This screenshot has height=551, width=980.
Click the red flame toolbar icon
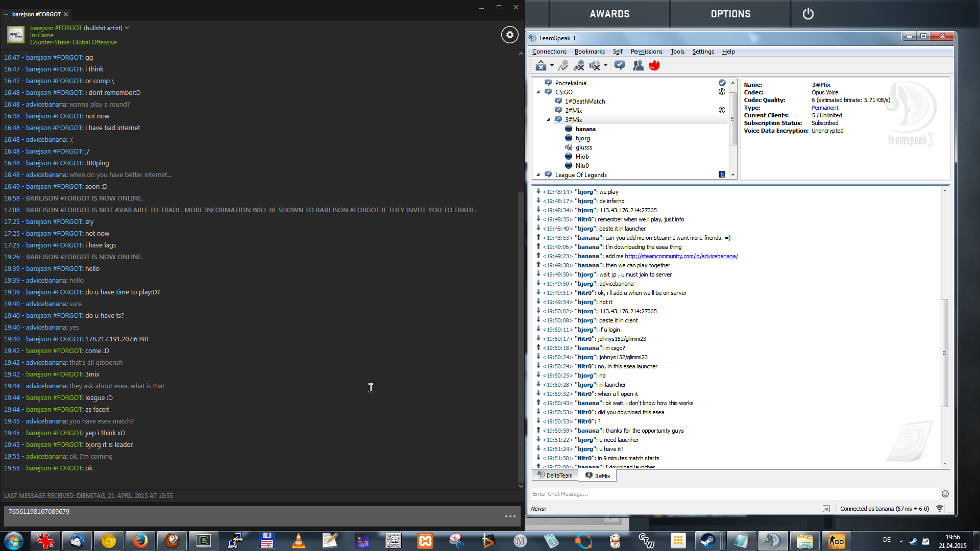click(x=654, y=66)
